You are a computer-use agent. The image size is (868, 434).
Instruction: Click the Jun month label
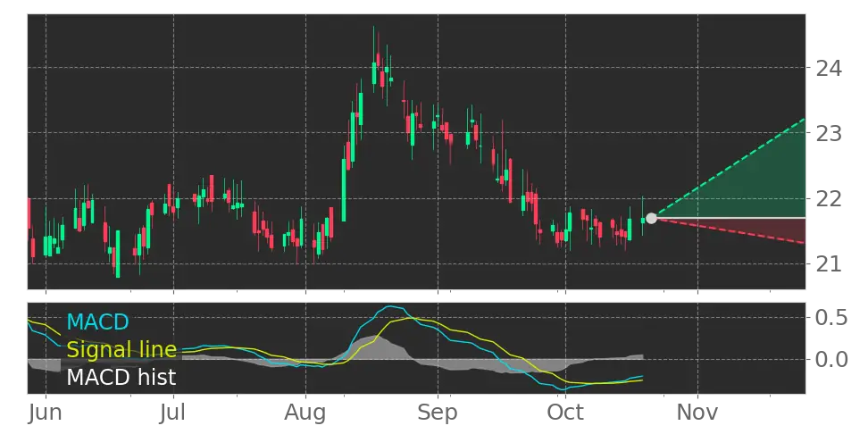click(46, 413)
